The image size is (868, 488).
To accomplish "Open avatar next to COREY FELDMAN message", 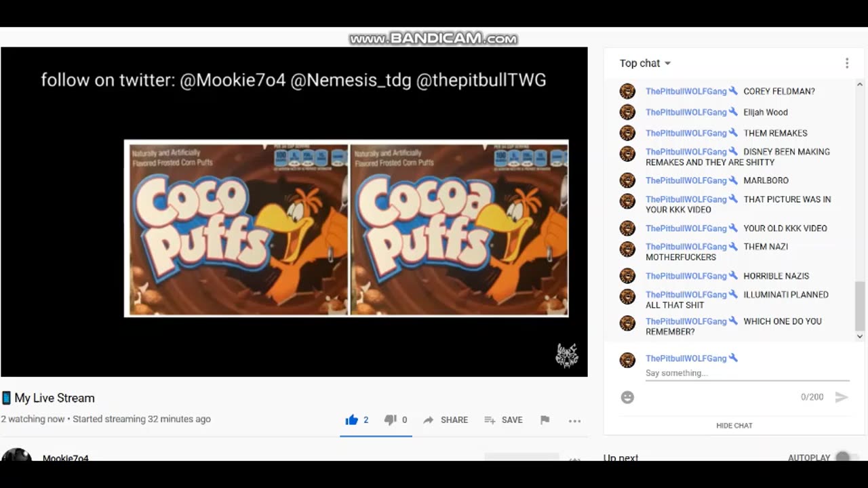I will coord(627,91).
